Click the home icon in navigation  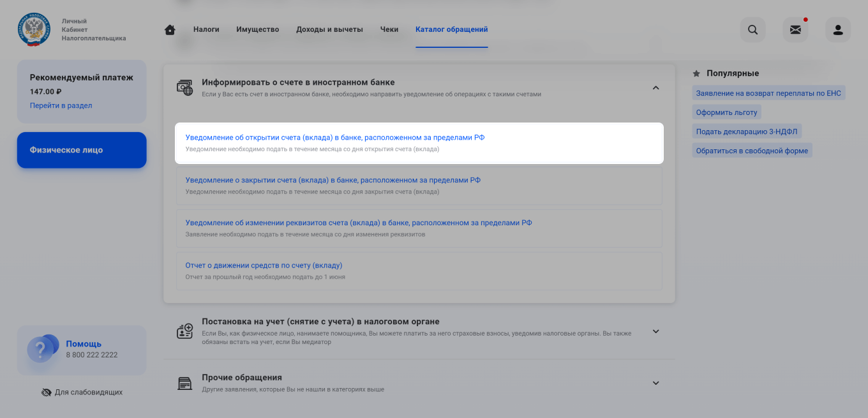[x=170, y=30]
